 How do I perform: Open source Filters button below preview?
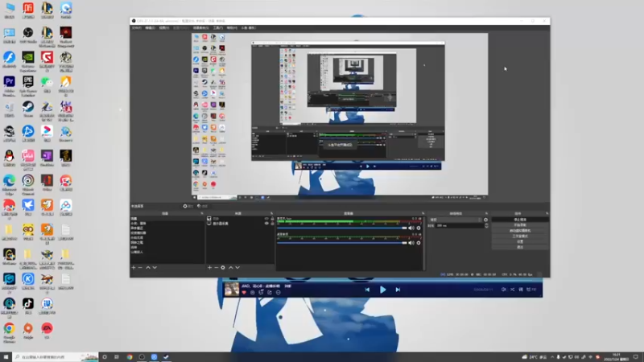tap(203, 206)
